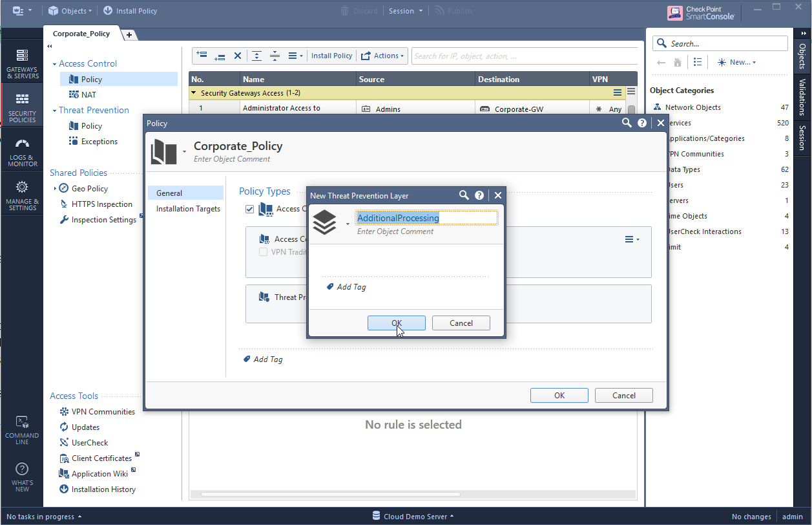The width and height of the screenshot is (812, 525).
Task: Search icon in New Threat Prevention Layer dialog
Action: [464, 195]
